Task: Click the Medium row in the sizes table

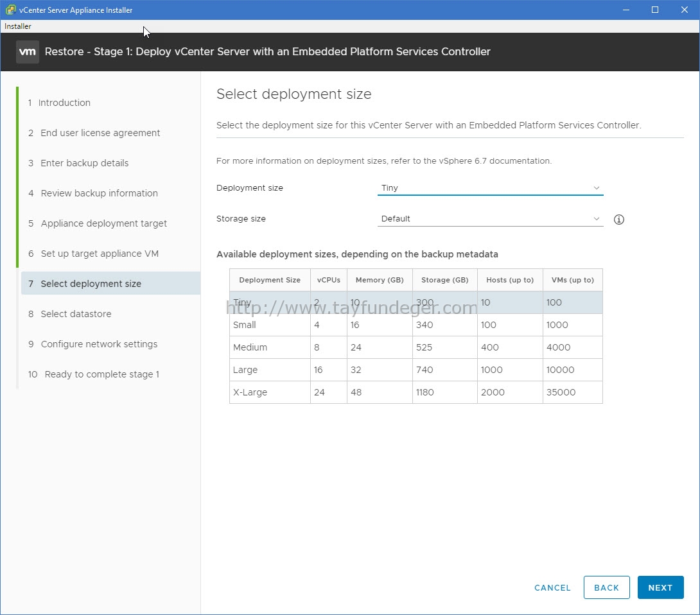Action: point(416,347)
